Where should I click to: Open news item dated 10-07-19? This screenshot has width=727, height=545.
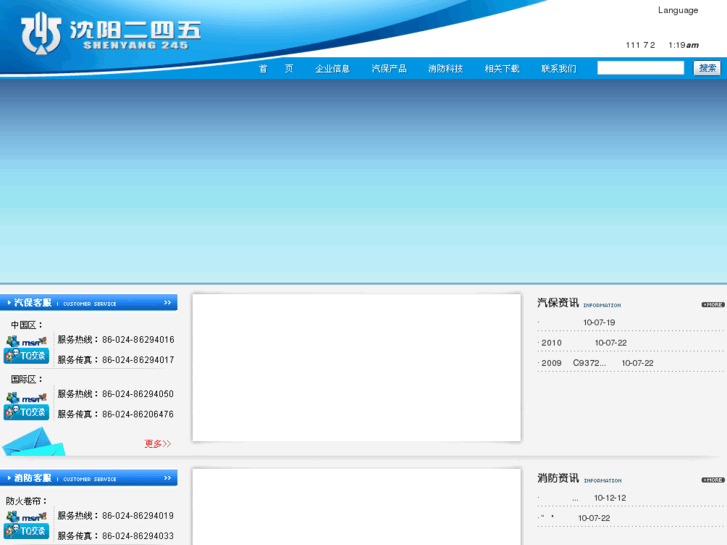pyautogui.click(x=599, y=322)
